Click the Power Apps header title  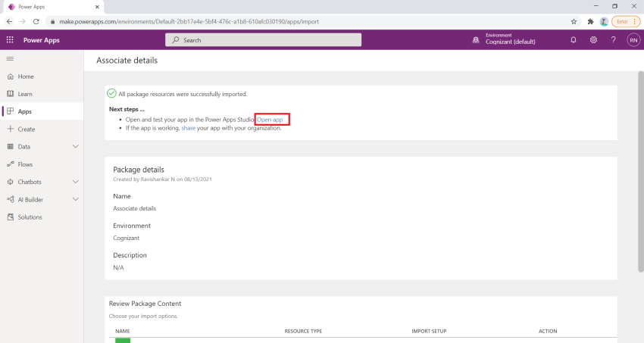point(42,40)
